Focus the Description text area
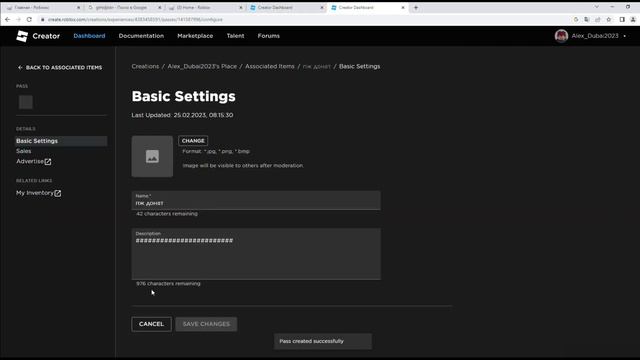640x360 pixels. click(x=256, y=253)
